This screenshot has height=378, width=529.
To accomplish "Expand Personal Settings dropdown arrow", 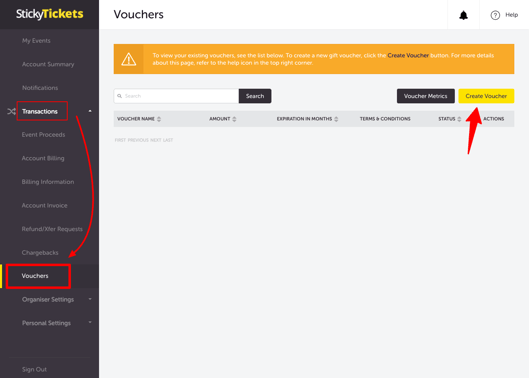I will pyautogui.click(x=90, y=322).
